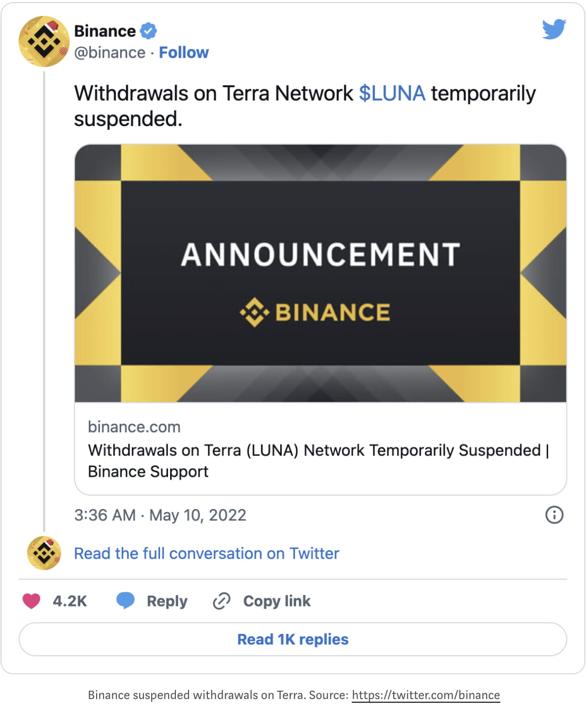This screenshot has width=588, height=708.
Task: Click the copy link chain icon
Action: [222, 601]
